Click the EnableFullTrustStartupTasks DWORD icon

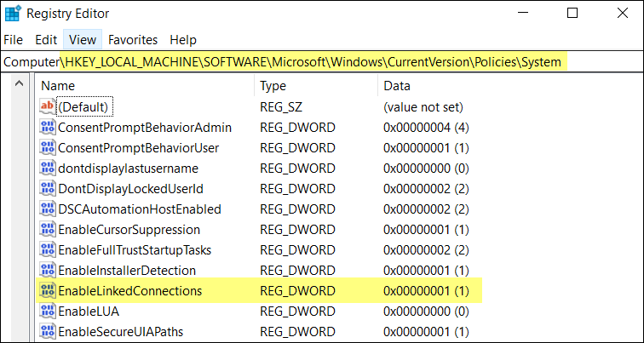47,250
